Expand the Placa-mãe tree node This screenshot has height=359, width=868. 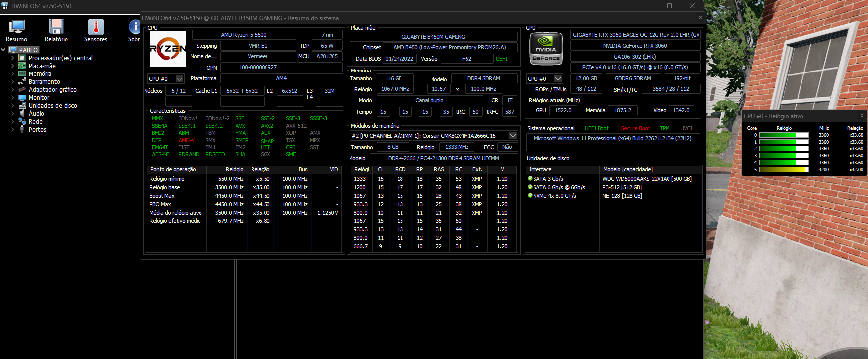click(x=13, y=66)
